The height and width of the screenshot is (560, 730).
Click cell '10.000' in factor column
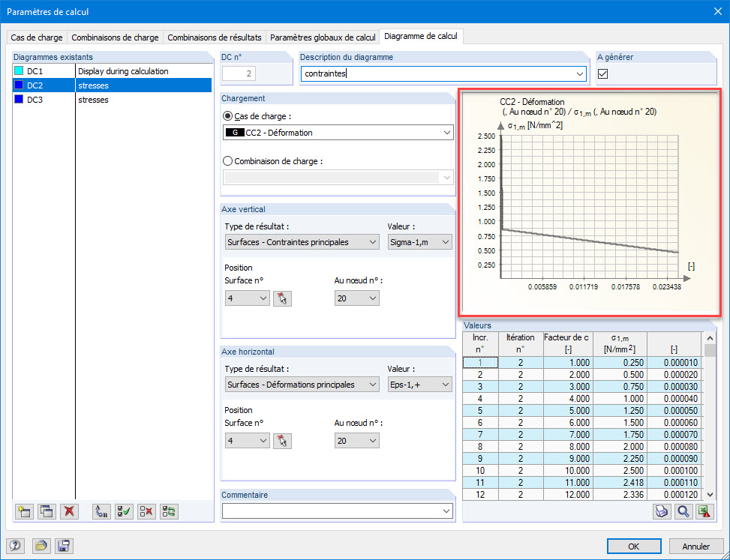(567, 470)
